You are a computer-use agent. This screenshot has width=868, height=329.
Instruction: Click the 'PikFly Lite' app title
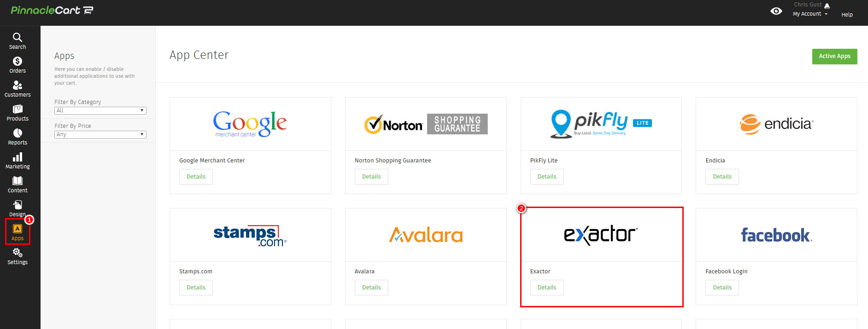pos(544,161)
